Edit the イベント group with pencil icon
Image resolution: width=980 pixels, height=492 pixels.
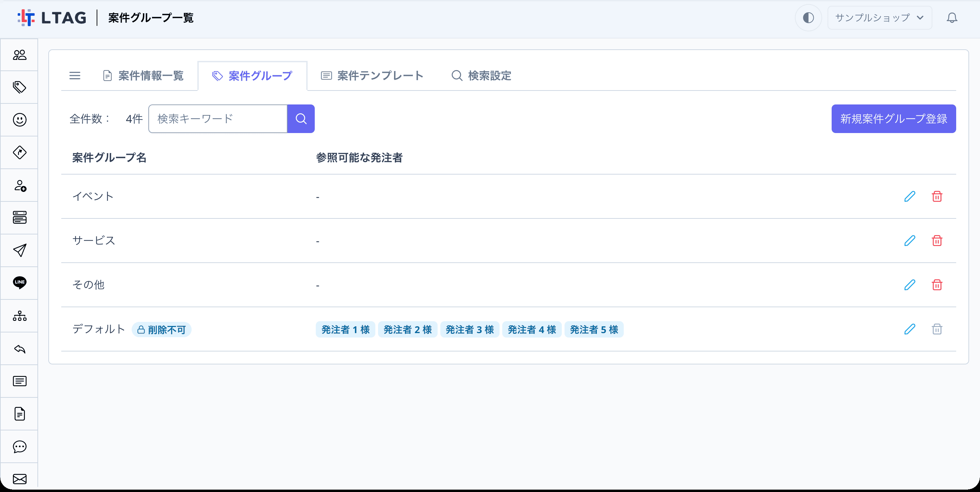click(909, 196)
